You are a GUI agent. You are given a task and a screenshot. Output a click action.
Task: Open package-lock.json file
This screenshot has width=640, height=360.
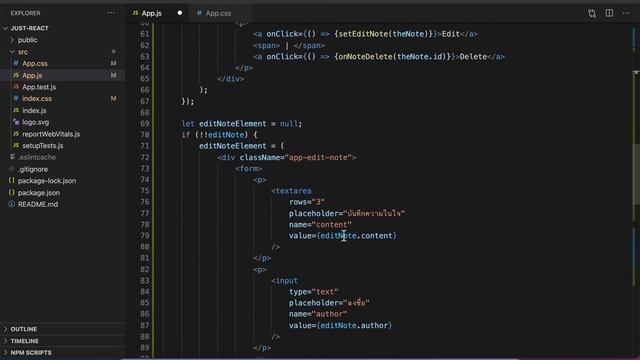click(47, 181)
